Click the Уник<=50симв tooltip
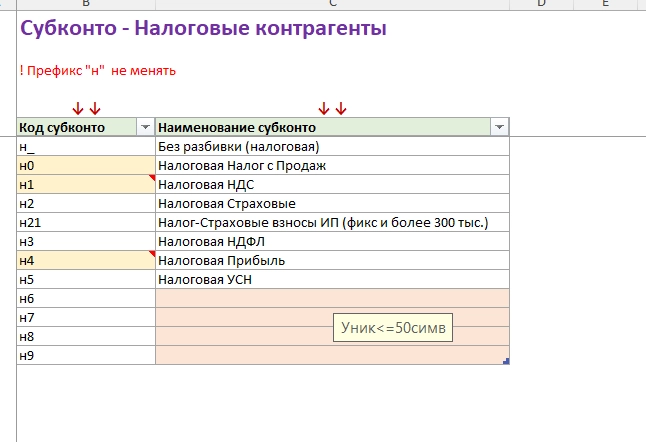Image resolution: width=646 pixels, height=442 pixels. 393,327
